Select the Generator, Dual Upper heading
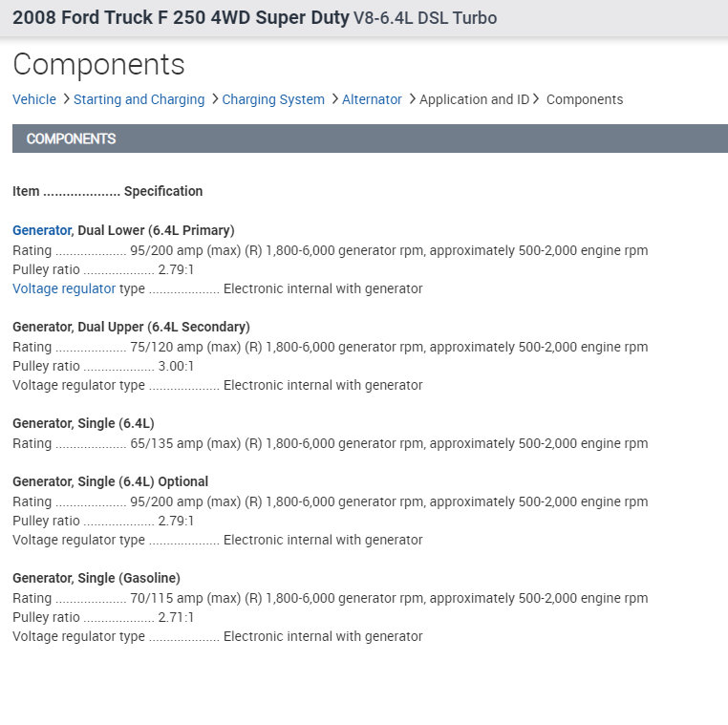The image size is (728, 725). click(x=131, y=327)
